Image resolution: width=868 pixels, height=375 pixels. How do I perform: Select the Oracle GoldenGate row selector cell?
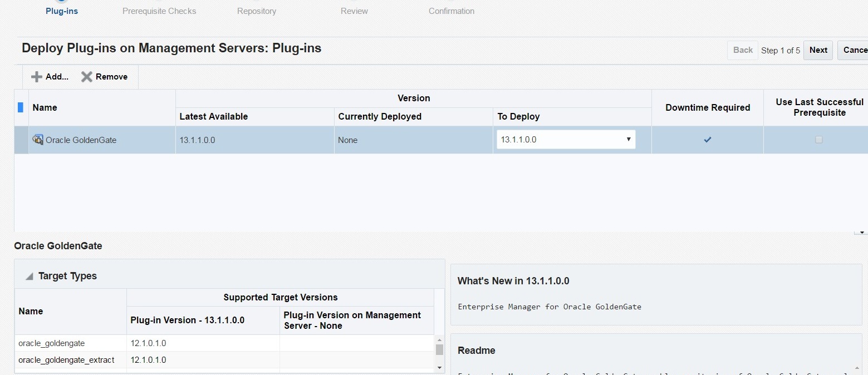(x=21, y=140)
